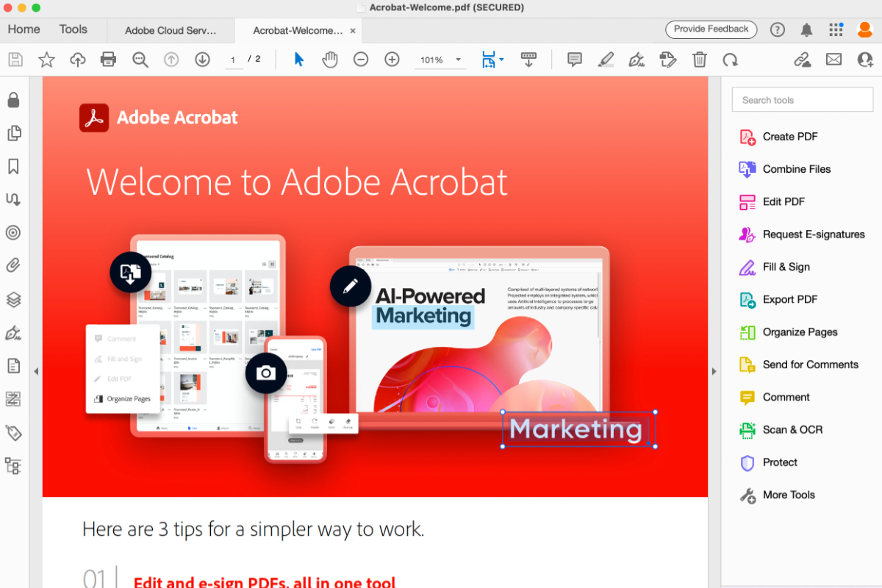The image size is (882, 588).
Task: Open the Edit PDF tool
Action: click(784, 201)
